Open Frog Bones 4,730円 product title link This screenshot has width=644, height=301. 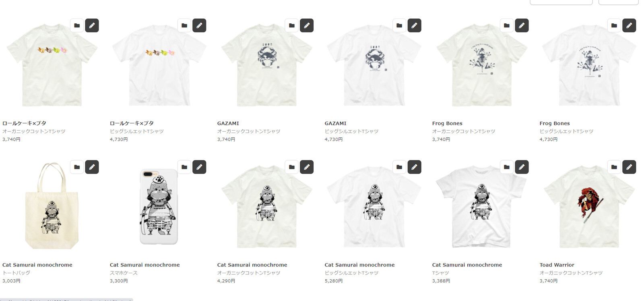pos(555,123)
